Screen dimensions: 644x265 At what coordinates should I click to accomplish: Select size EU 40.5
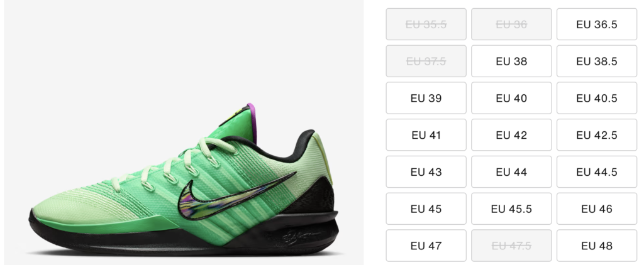[x=597, y=98]
